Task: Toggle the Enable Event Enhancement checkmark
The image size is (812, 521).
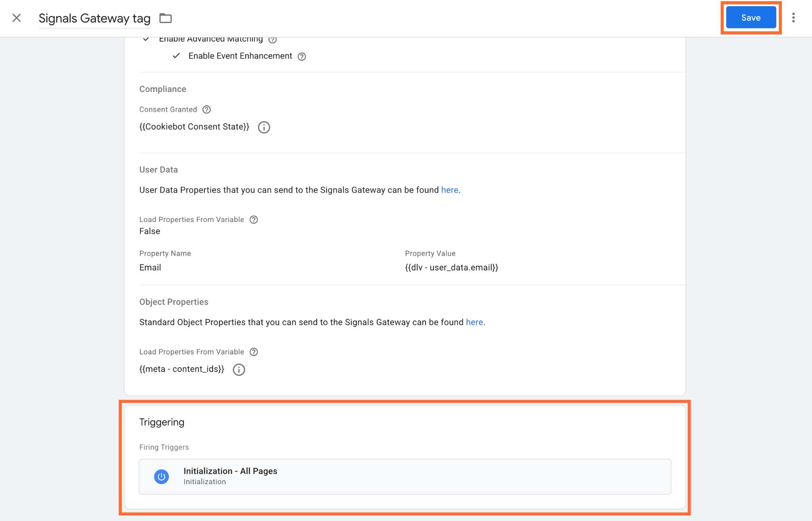Action: click(x=176, y=56)
